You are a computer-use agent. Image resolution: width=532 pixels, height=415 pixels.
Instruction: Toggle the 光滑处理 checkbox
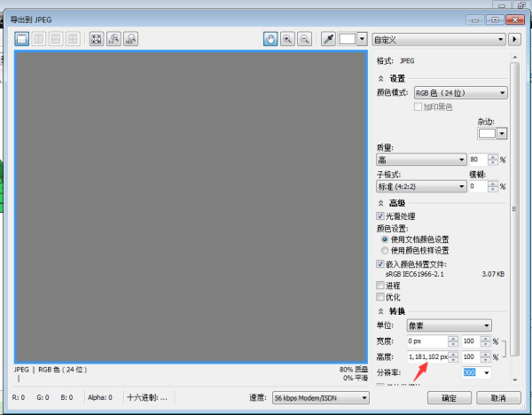point(381,216)
